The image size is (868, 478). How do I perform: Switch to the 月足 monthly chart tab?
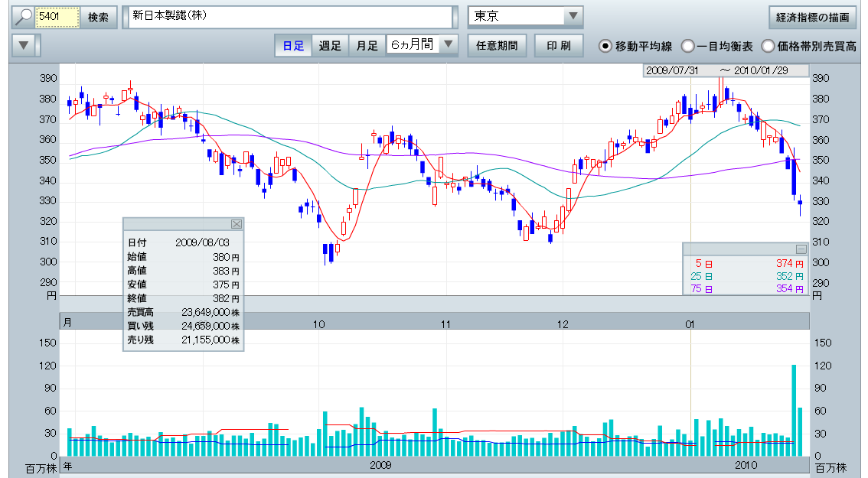click(367, 46)
